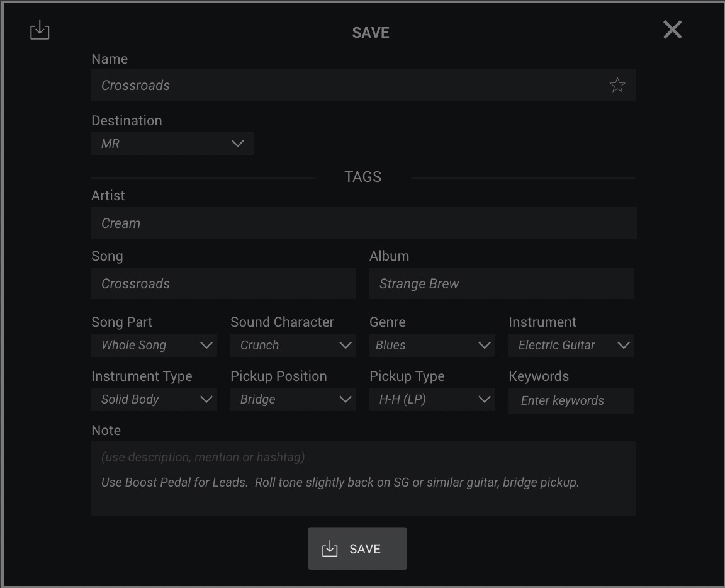
Task: Open the Instrument dropdown showing Electric Guitar
Action: [x=571, y=345]
